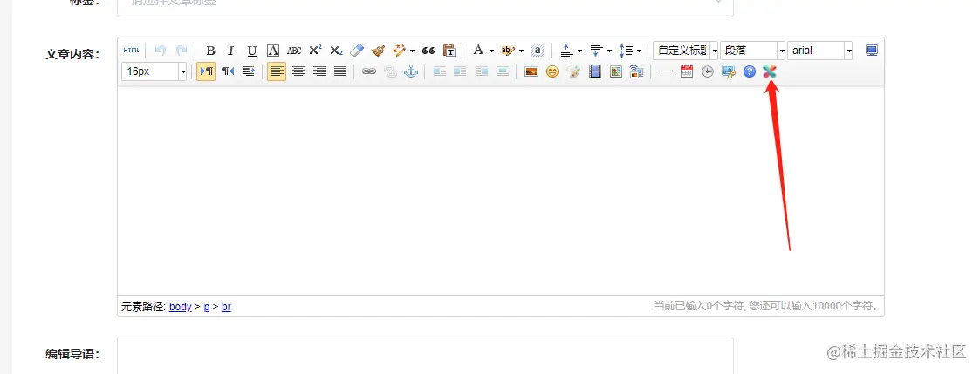
Task: Toggle fullscreen editor mode
Action: [872, 51]
